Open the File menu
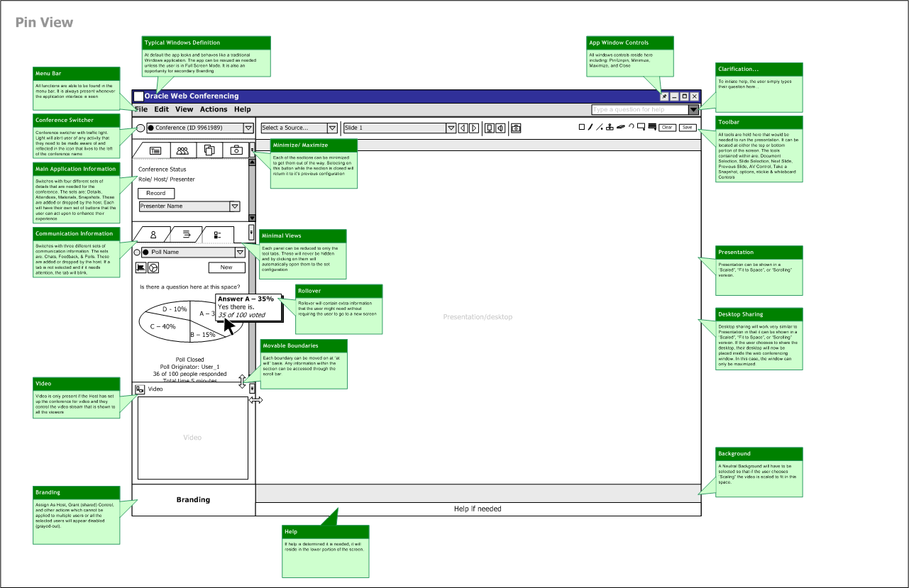Viewport: 909px width, 588px height. click(x=141, y=109)
